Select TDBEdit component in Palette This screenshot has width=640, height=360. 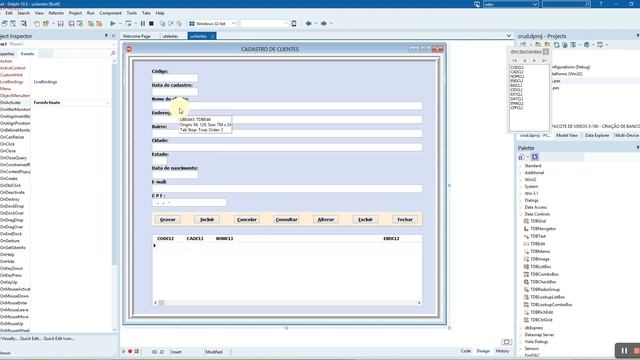(535, 244)
